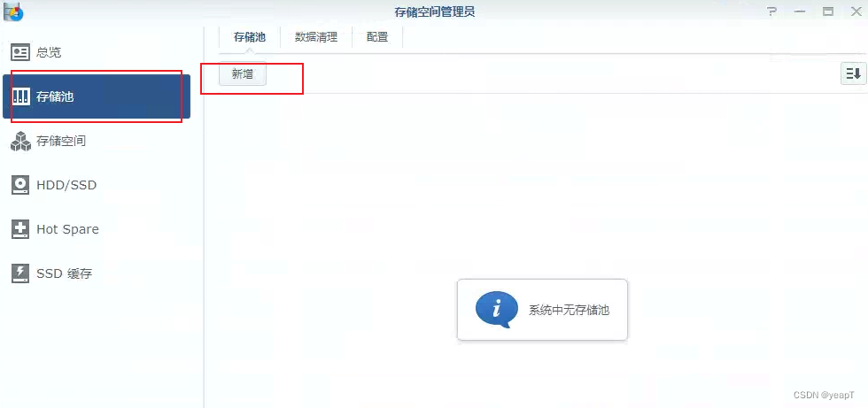Click the 存储池 sidebar icon
This screenshot has height=408, width=868.
tap(20, 96)
